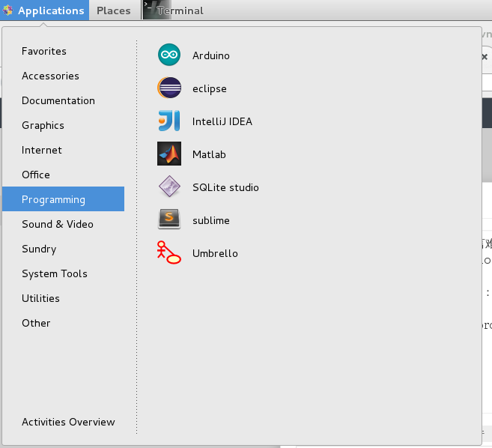Switch to the Terminal window label
The image size is (492, 448).
pos(180,10)
